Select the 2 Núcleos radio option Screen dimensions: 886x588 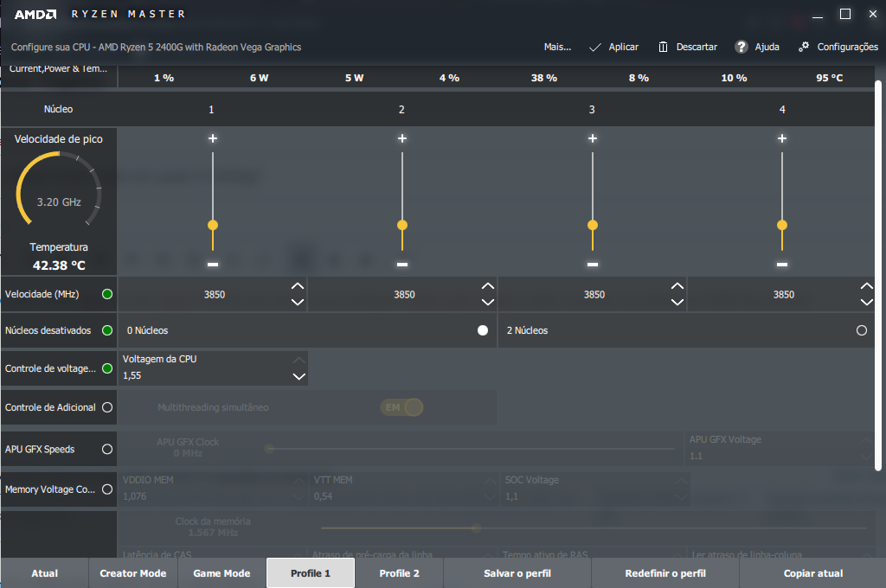pos(862,330)
